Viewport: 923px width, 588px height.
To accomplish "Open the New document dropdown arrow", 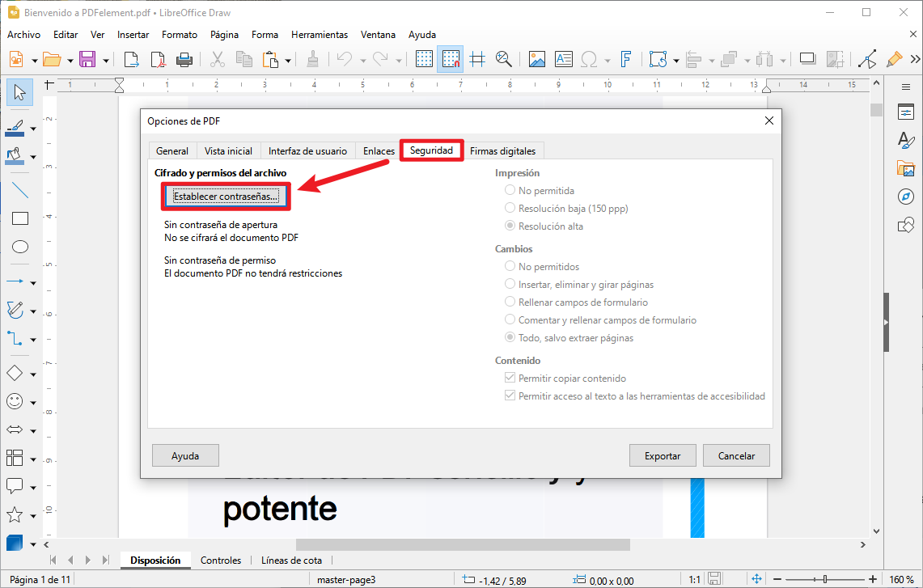I will 34,60.
